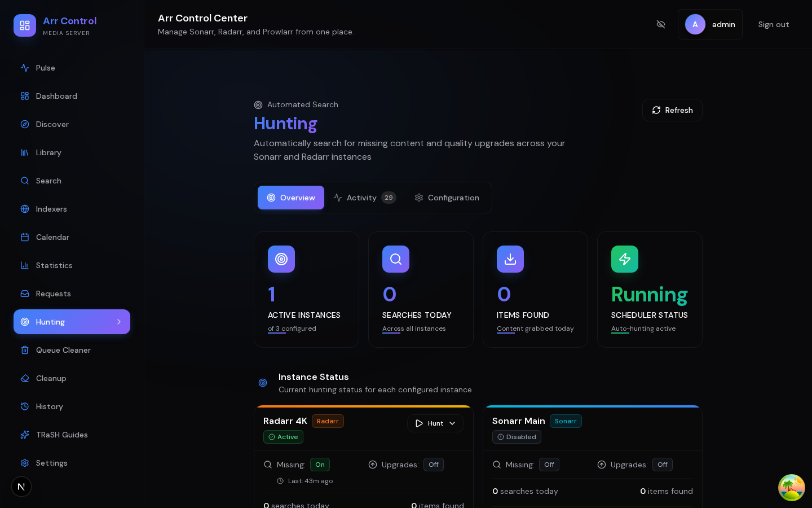Navigate to Library in sidebar
Image resolution: width=812 pixels, height=508 pixels.
[72, 152]
